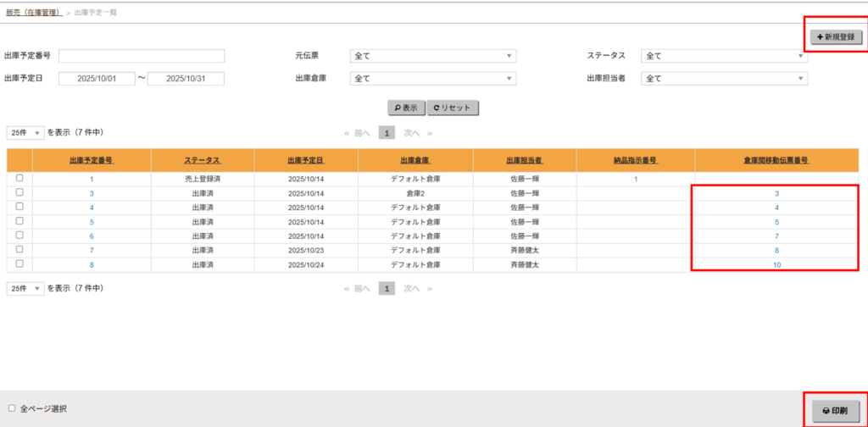The image size is (868, 427).
Task: Open 倉庫間移動伝票番号 10 link
Action: (776, 265)
